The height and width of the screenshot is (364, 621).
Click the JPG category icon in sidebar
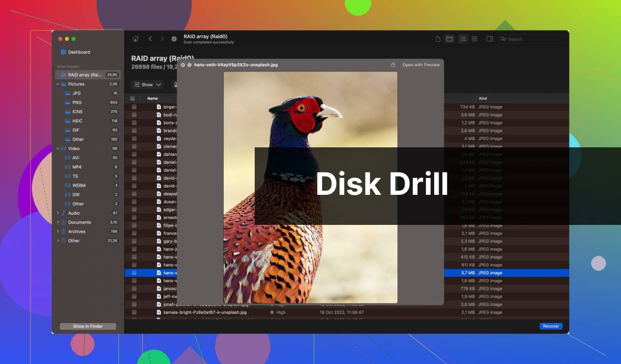tap(68, 93)
